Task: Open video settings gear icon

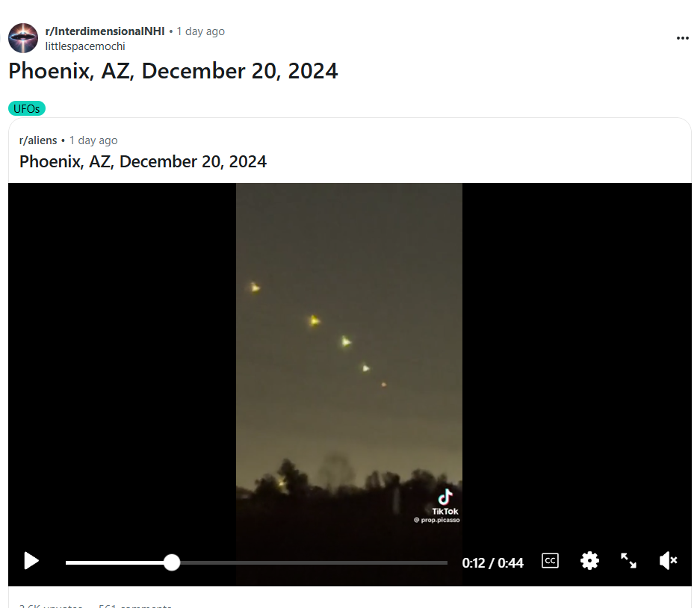Action: point(589,561)
